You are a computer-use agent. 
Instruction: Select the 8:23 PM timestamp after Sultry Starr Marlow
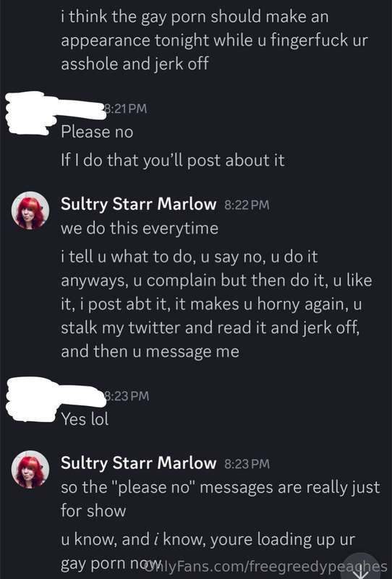pos(247,463)
